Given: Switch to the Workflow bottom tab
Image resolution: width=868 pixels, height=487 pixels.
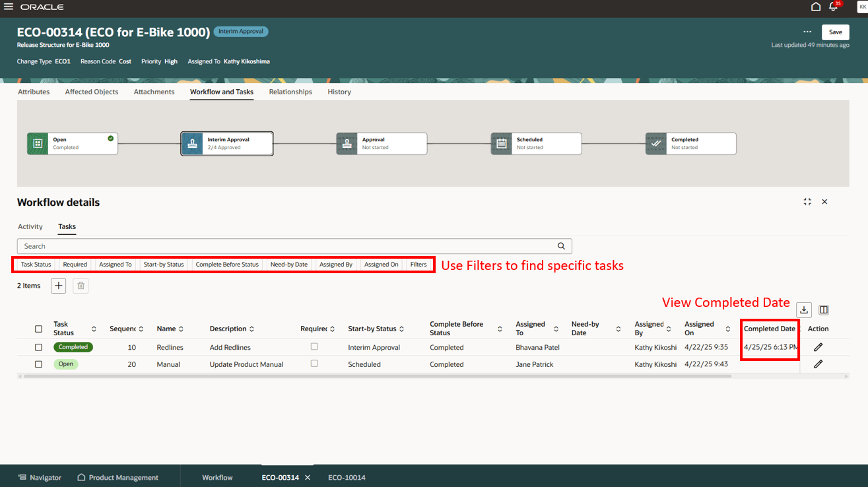Looking at the screenshot, I should coord(217,478).
